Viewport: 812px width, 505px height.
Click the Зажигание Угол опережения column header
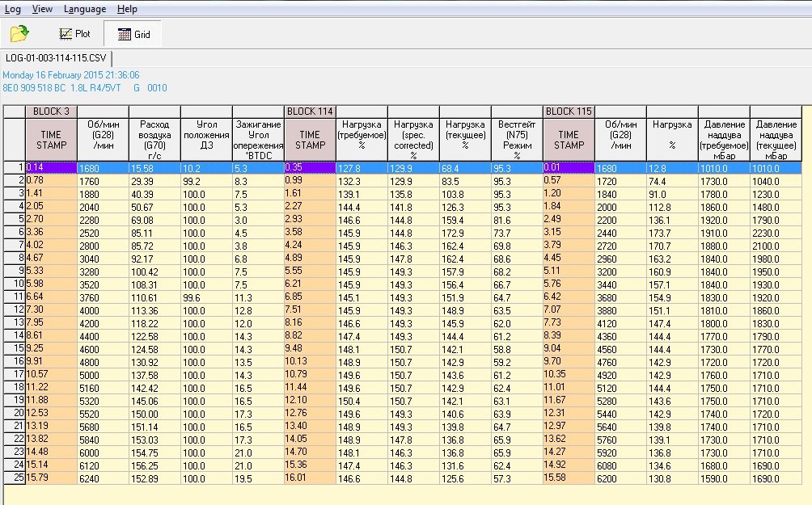[x=258, y=140]
